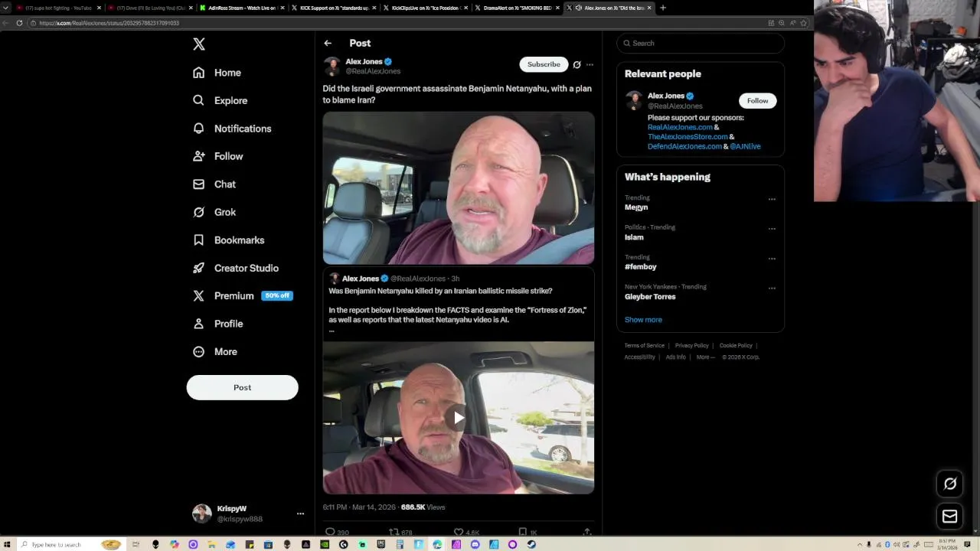
Task: Open options for Gleyber Torres trend
Action: (772, 289)
